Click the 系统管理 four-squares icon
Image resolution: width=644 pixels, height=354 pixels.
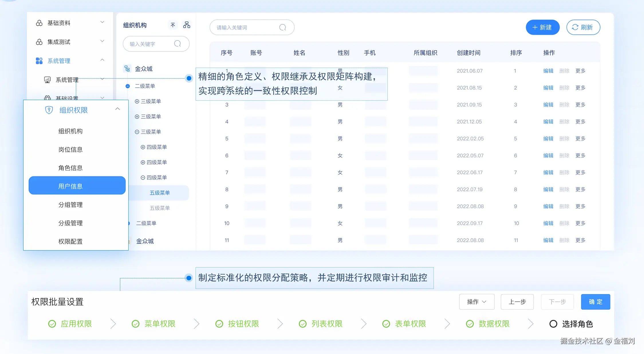click(x=39, y=61)
